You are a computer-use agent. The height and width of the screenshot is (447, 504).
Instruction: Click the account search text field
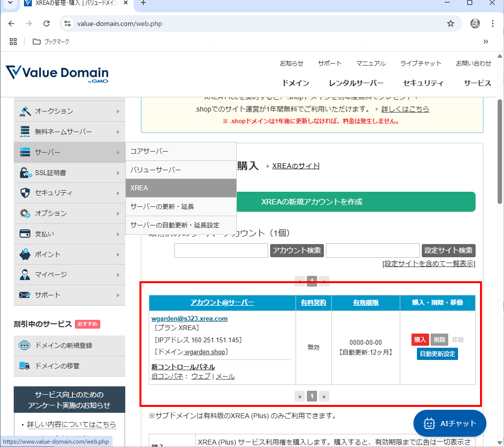click(x=221, y=250)
